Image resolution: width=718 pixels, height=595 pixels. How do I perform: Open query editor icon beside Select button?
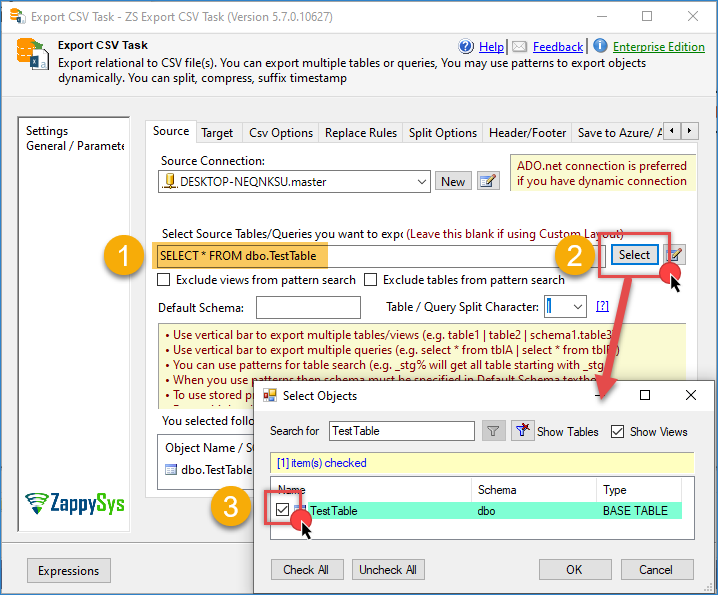point(675,255)
